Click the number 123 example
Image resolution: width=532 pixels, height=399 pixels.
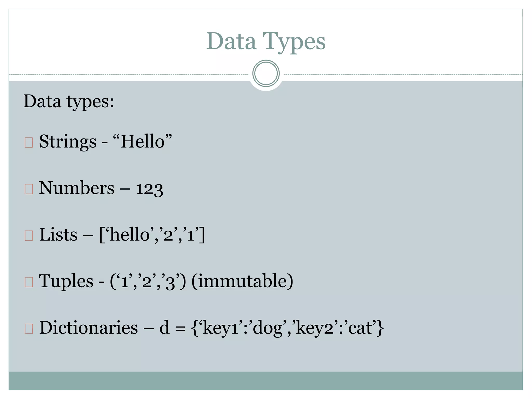[x=149, y=189]
